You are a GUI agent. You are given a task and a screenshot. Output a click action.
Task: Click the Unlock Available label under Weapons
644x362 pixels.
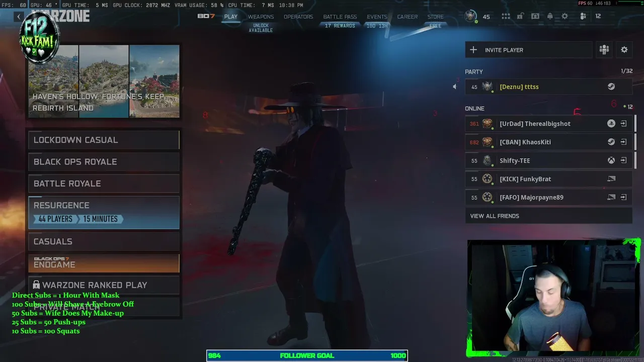[x=261, y=28]
